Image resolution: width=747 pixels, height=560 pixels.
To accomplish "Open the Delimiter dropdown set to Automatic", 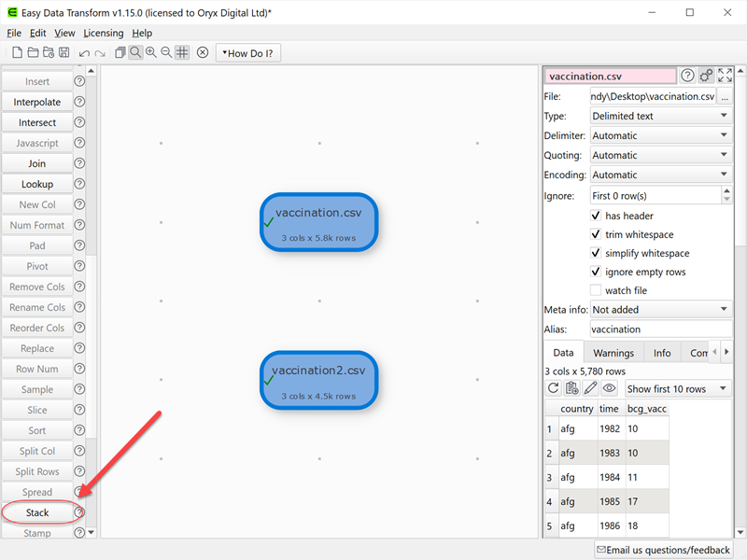I will (660, 134).
